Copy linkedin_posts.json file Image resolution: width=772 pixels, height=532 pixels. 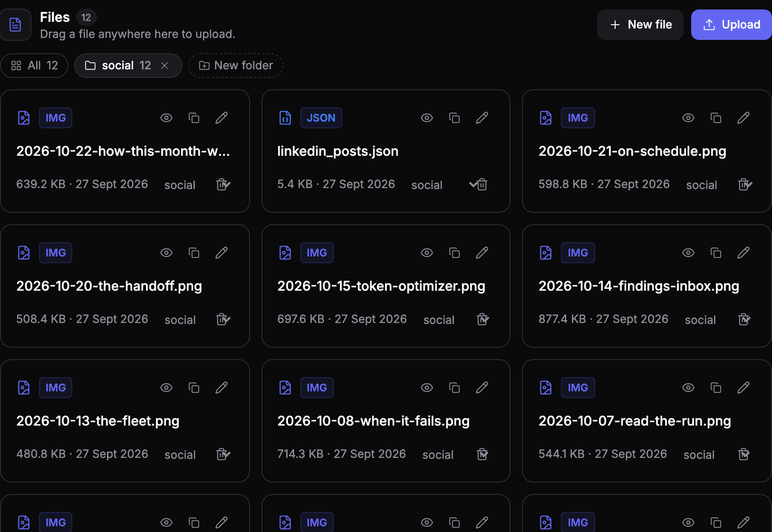454,118
